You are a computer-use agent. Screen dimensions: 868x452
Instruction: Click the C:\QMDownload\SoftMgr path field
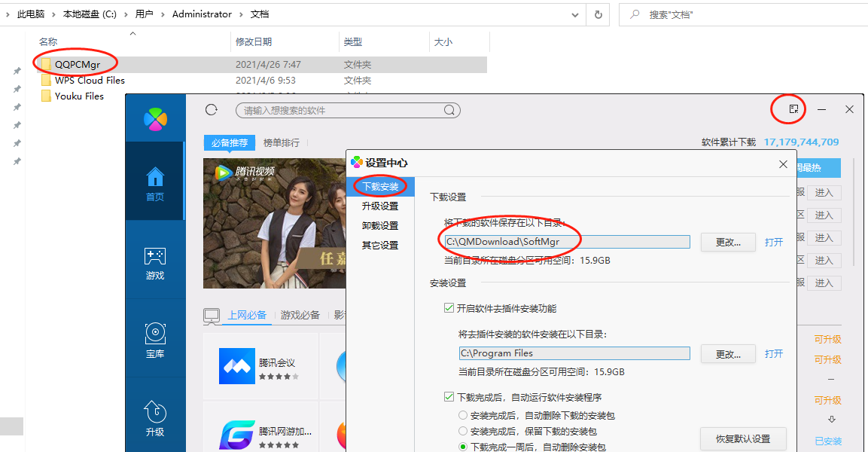[x=568, y=242]
